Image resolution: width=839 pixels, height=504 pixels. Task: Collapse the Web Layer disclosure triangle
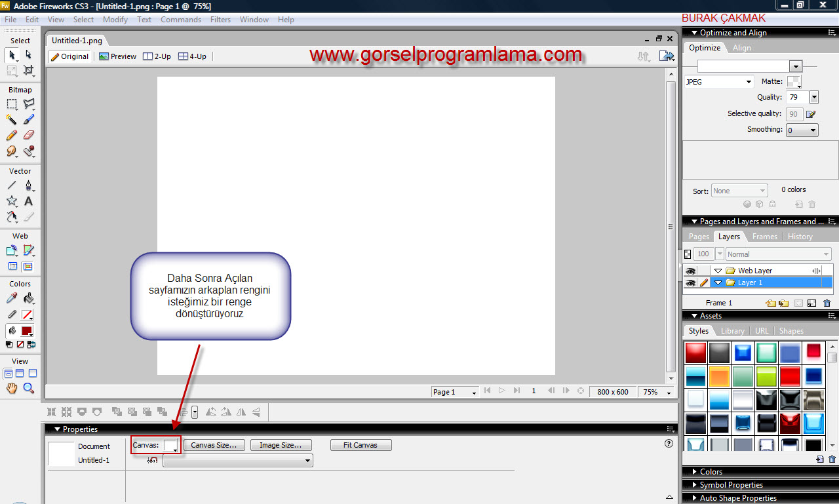pyautogui.click(x=718, y=271)
